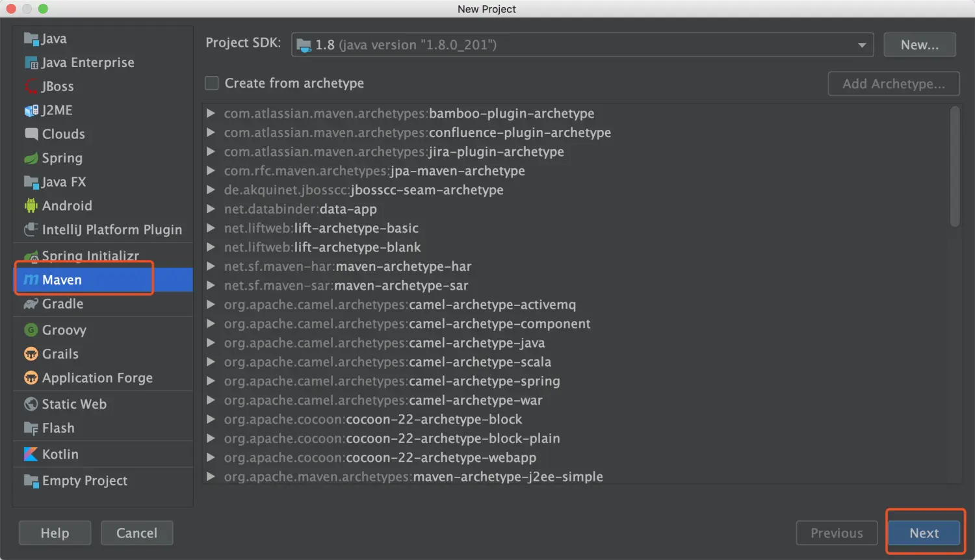975x560 pixels.
Task: Click the Android robot icon
Action: click(x=31, y=206)
